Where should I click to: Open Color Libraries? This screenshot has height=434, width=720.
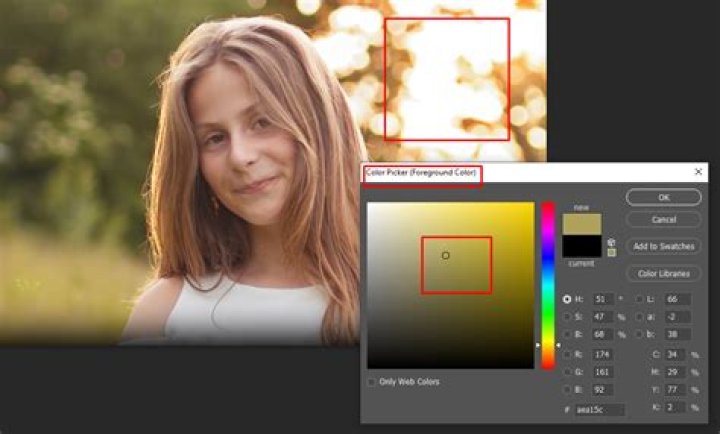(664, 273)
